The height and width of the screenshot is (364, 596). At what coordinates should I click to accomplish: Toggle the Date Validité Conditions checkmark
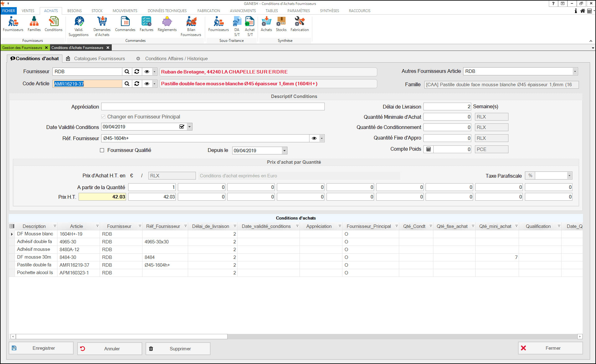click(x=182, y=127)
